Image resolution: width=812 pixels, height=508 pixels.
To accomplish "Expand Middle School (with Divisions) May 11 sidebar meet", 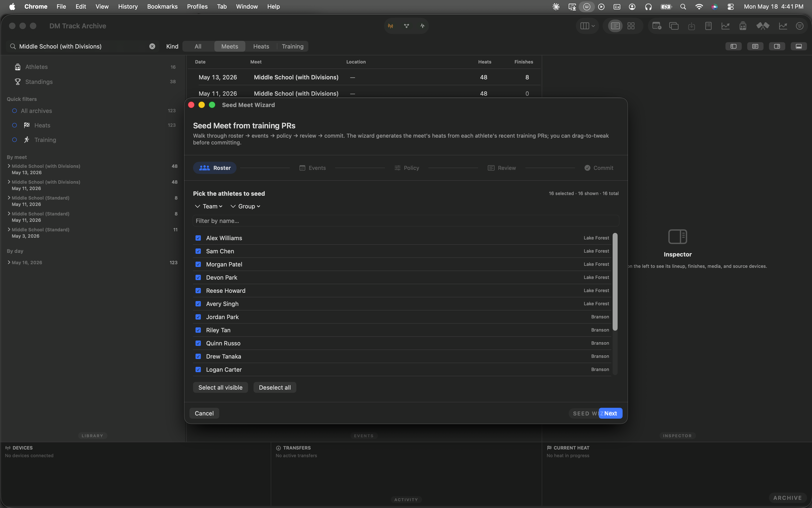I will (x=9, y=182).
